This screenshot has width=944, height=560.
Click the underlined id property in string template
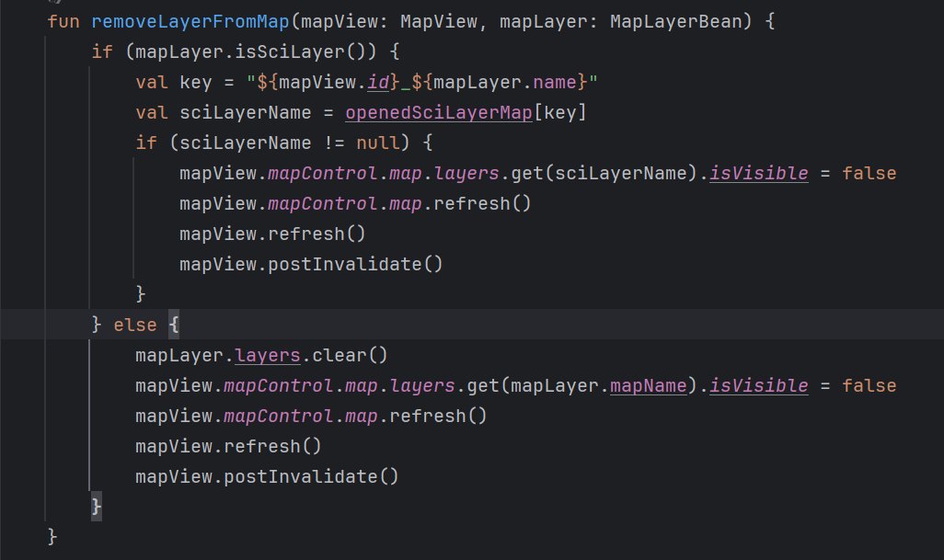[377, 82]
